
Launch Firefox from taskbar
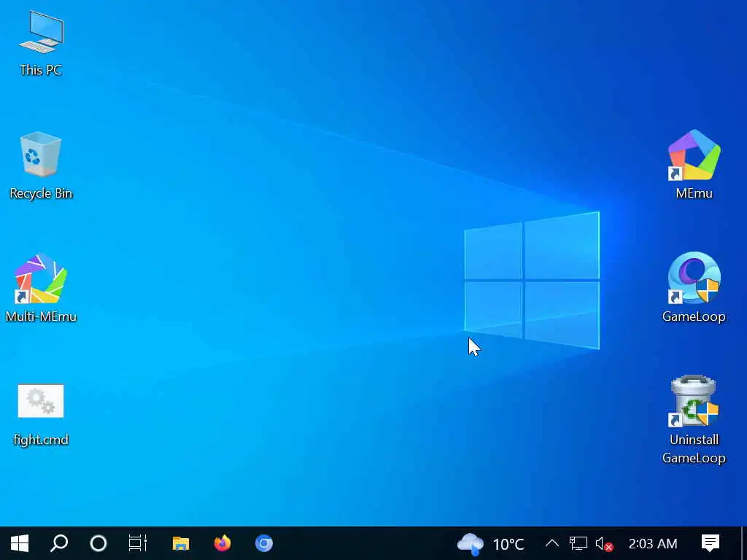pyautogui.click(x=222, y=543)
